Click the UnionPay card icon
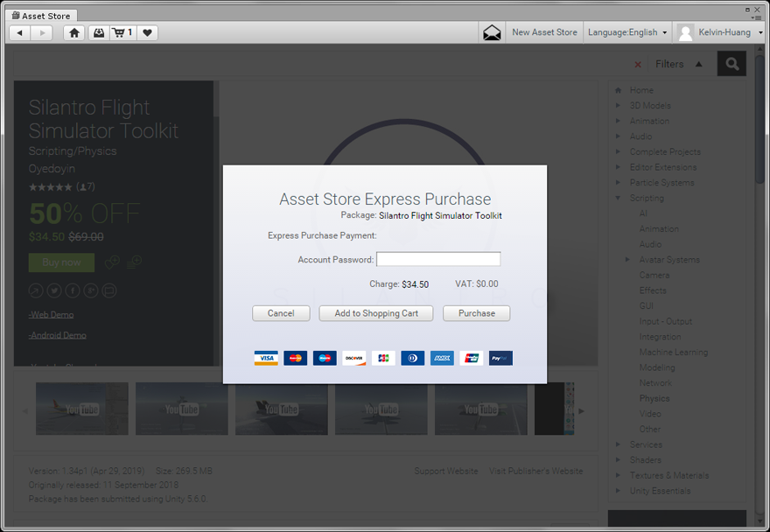This screenshot has height=532, width=770. (x=472, y=358)
